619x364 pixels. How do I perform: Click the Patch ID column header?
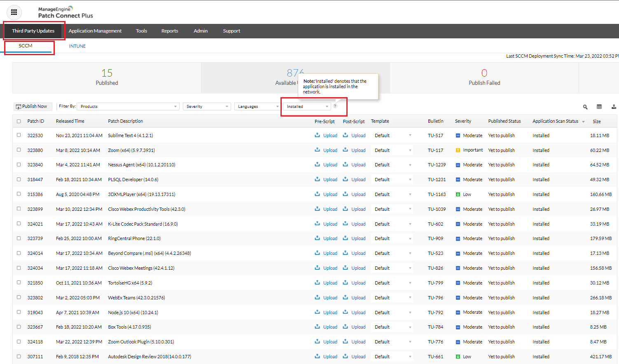[36, 121]
